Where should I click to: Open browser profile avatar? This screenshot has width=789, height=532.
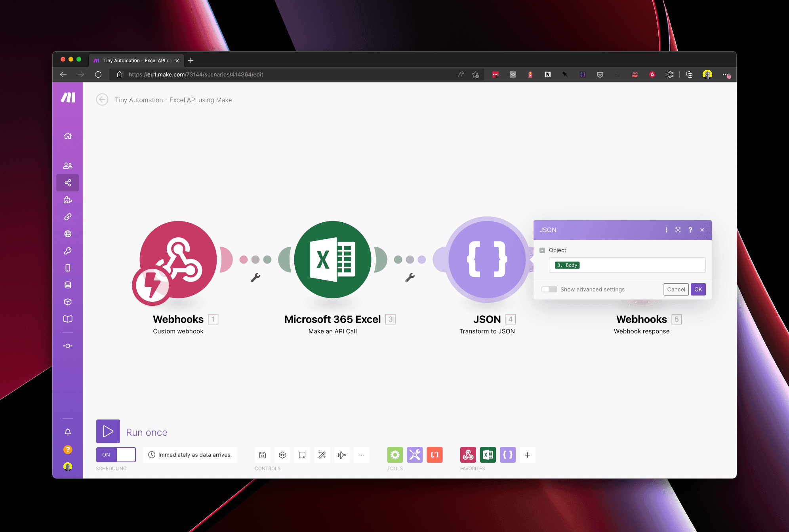pos(707,74)
